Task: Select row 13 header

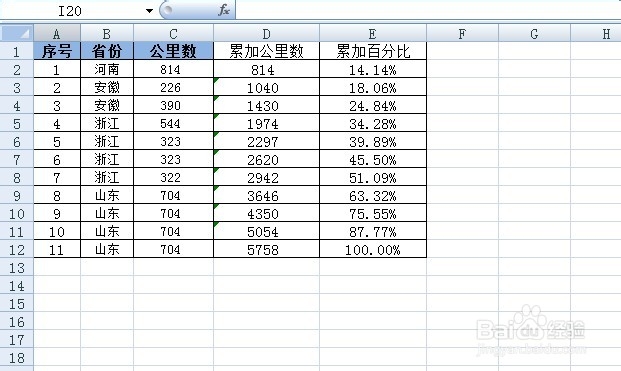Action: [x=17, y=268]
